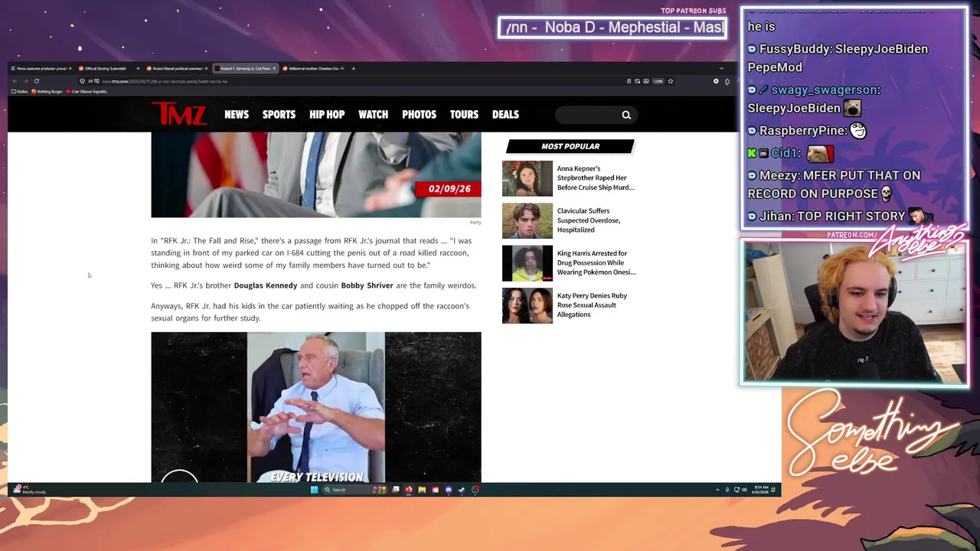
Task: Open Windows Start menu
Action: [x=314, y=490]
